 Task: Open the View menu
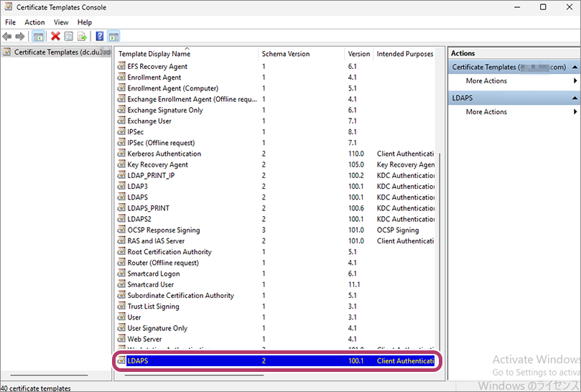click(x=61, y=22)
